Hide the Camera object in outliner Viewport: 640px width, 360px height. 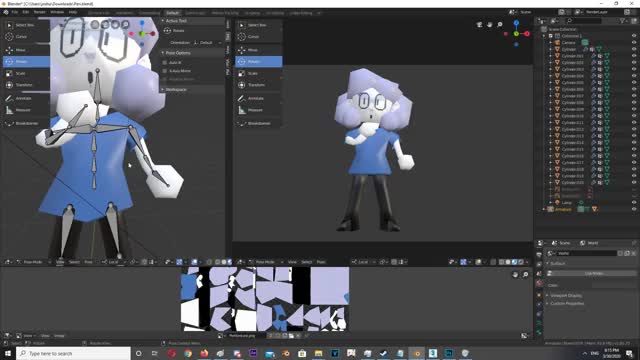pos(634,42)
